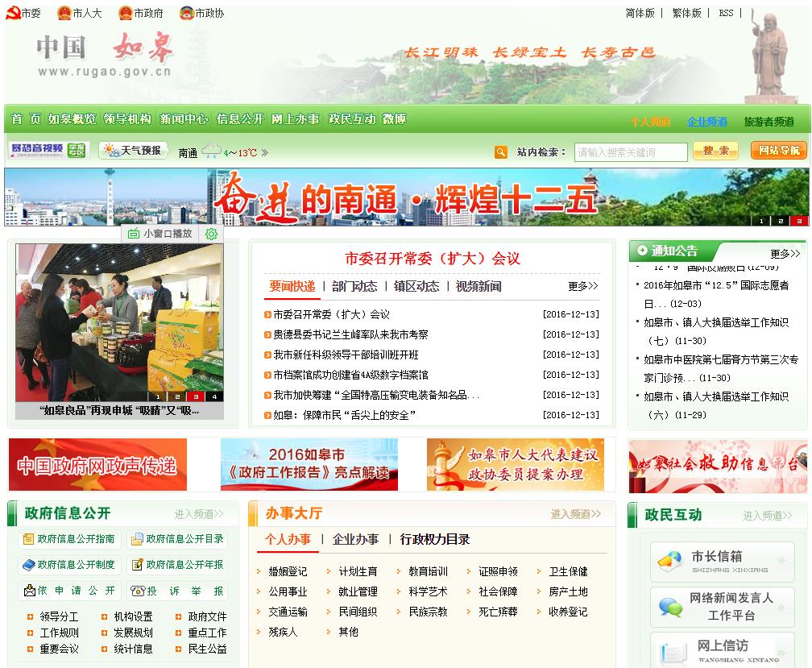Click the cloud weather icon for 南通
Screen dimensions: 812x668
click(x=211, y=151)
